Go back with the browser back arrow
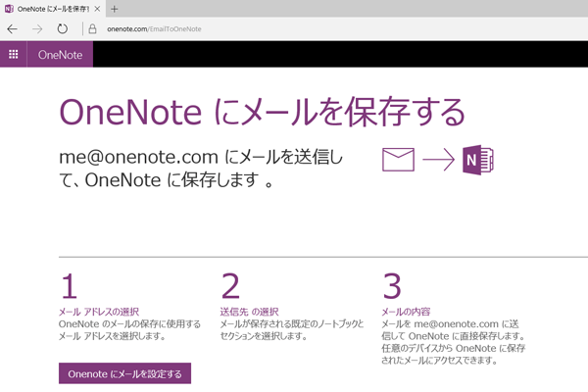The height and width of the screenshot is (392, 588). pyautogui.click(x=13, y=28)
